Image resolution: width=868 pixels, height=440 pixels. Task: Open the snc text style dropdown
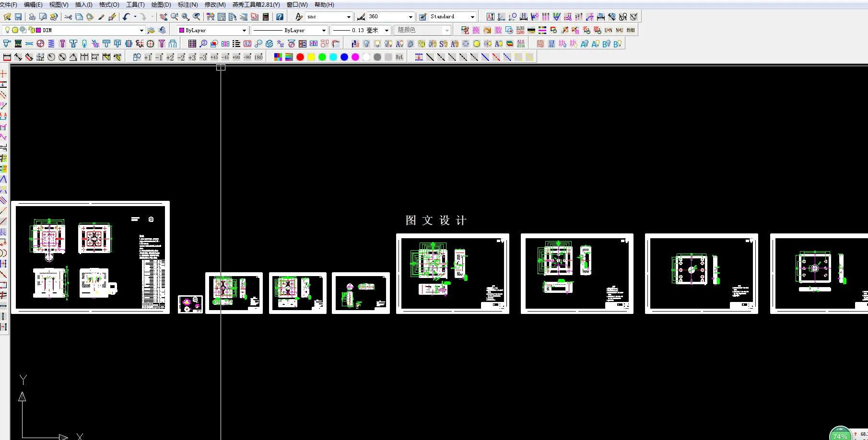click(349, 17)
